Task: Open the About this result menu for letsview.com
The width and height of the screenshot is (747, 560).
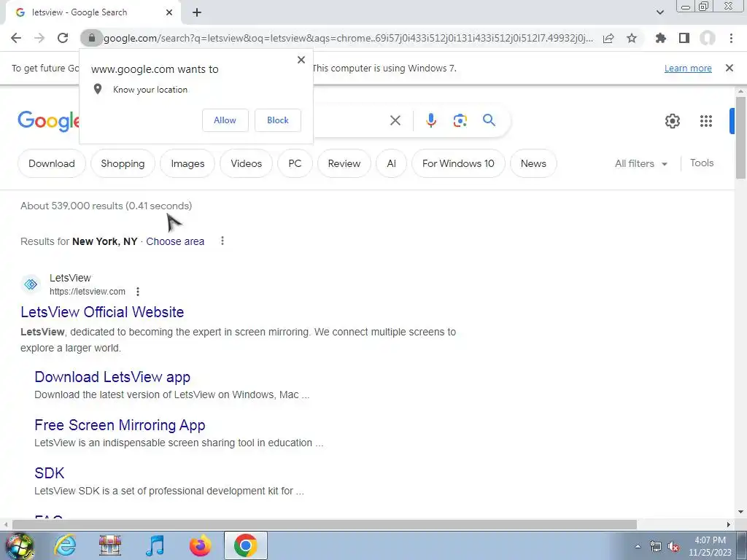Action: pyautogui.click(x=138, y=292)
